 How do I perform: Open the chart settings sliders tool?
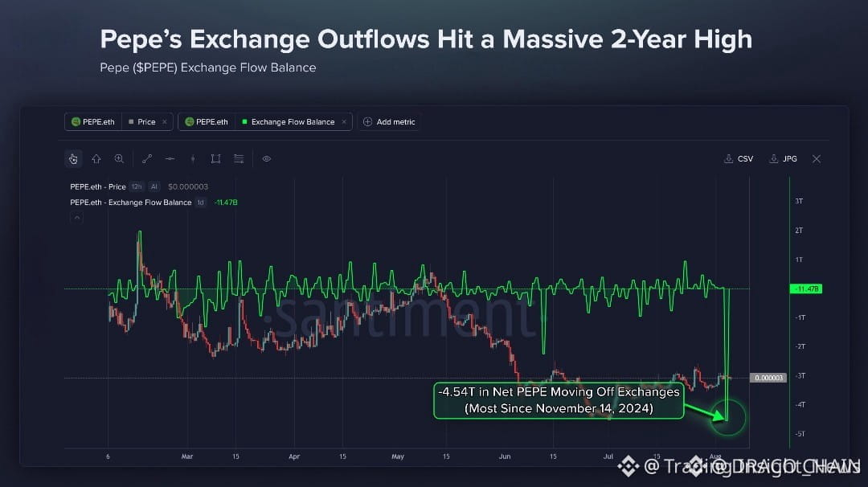pos(239,159)
